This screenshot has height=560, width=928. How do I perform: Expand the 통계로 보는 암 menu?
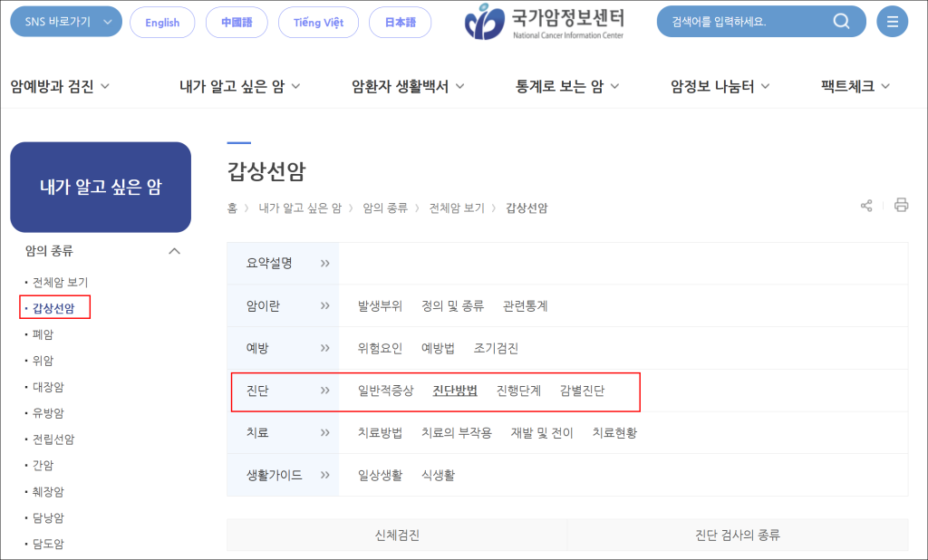[567, 87]
